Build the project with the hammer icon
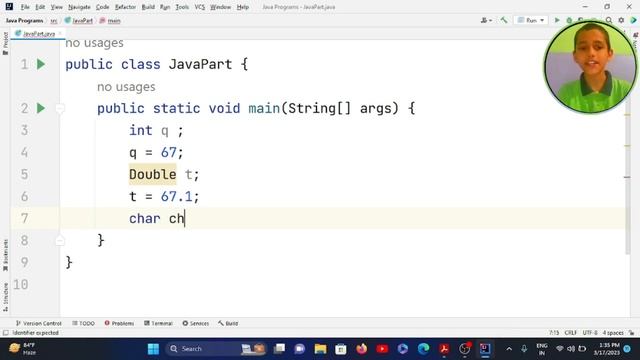The height and width of the screenshot is (360, 640). (504, 20)
